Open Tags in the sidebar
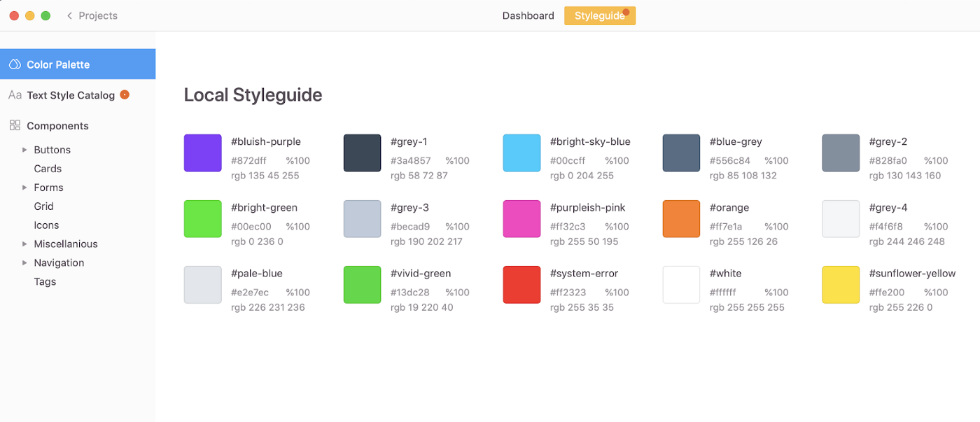Image resolution: width=980 pixels, height=422 pixels. click(45, 282)
